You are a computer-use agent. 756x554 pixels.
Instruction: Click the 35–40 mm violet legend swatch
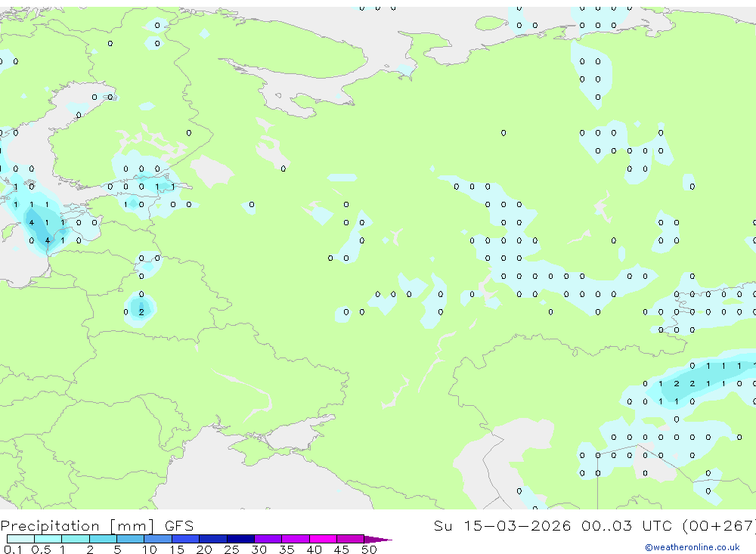tap(295, 539)
